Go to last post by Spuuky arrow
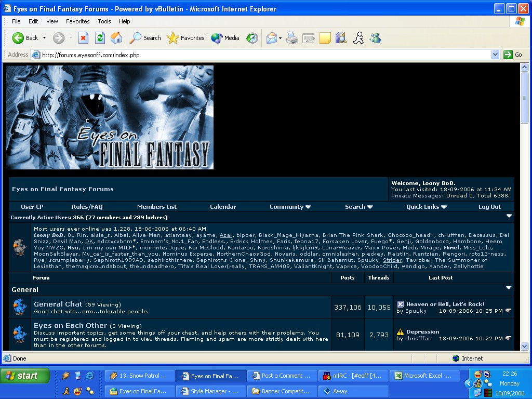The width and height of the screenshot is (532, 399). [x=508, y=311]
